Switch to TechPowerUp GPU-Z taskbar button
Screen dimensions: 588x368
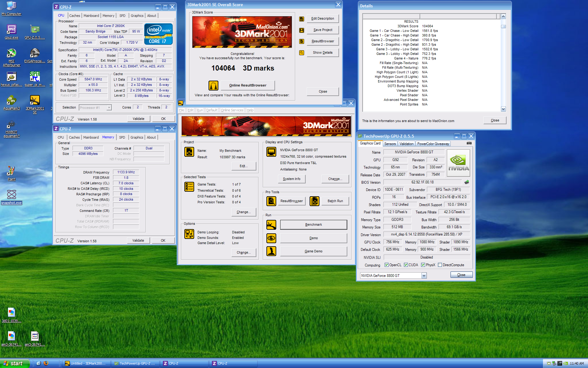(x=136, y=363)
